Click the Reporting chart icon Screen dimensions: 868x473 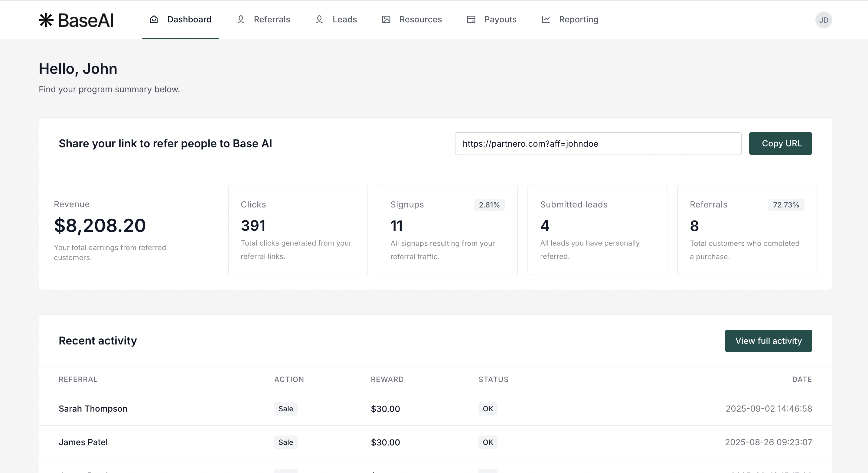tap(546, 20)
